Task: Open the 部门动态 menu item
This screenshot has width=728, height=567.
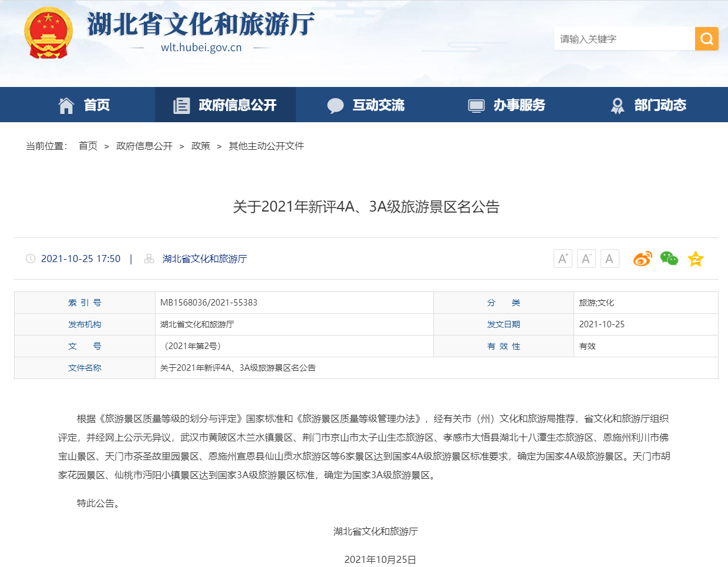Action: (646, 104)
